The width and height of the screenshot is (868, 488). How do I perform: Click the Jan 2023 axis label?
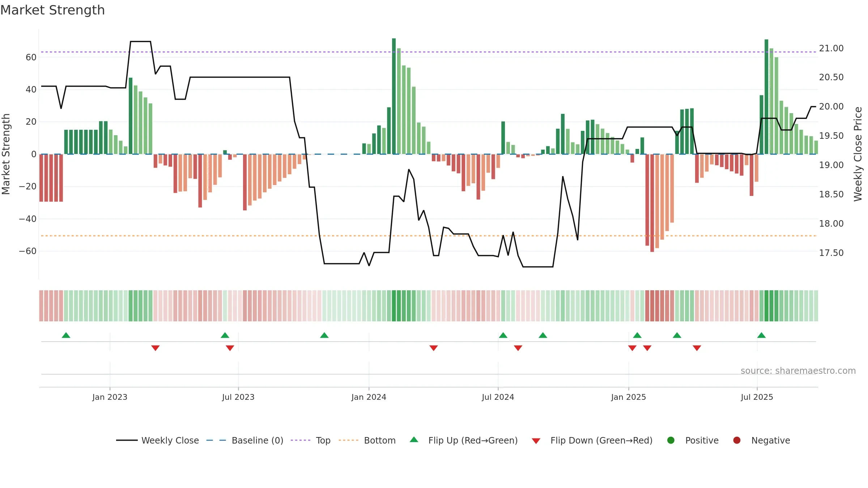(110, 397)
